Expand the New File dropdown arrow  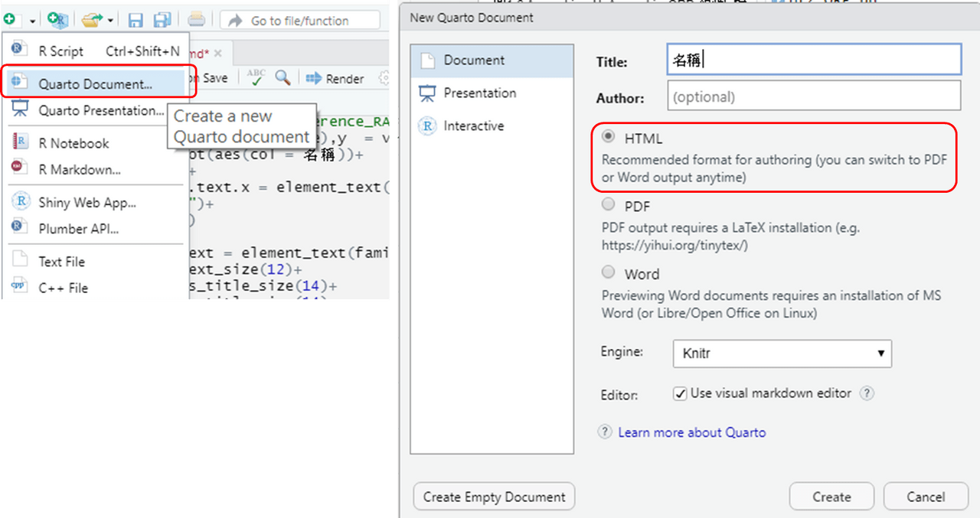(32, 21)
